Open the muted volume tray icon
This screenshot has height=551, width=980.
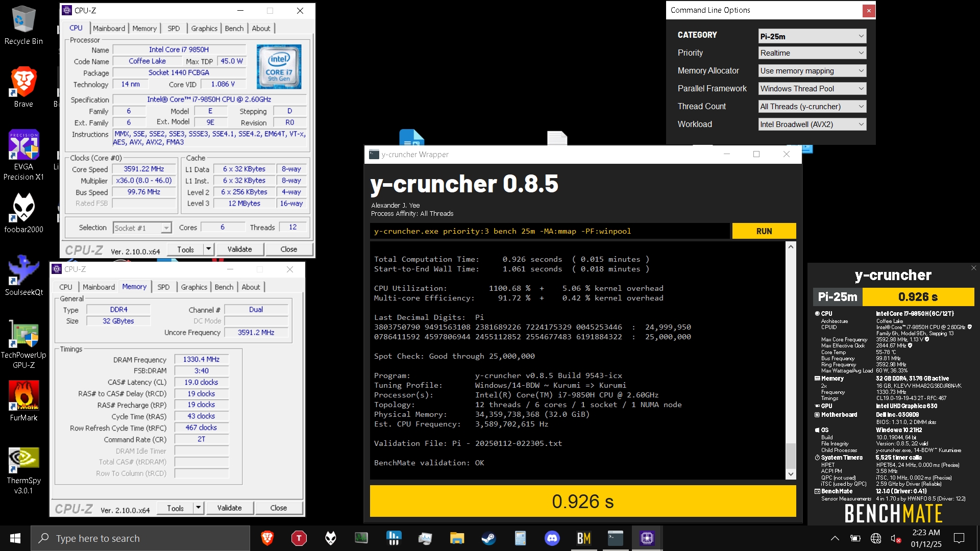pos(896,538)
